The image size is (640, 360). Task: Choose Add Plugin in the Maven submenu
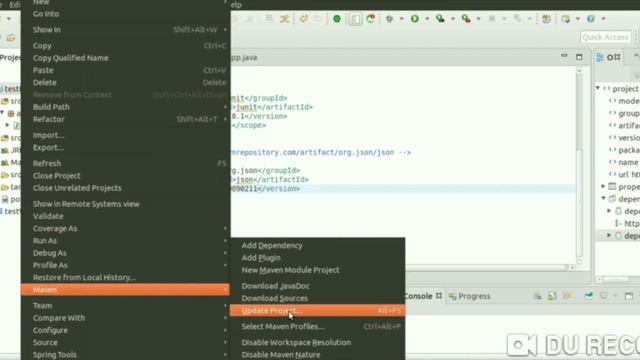pyautogui.click(x=318, y=258)
